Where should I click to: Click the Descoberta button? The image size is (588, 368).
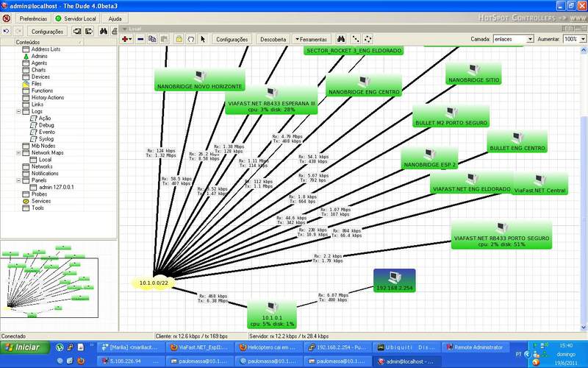(273, 39)
